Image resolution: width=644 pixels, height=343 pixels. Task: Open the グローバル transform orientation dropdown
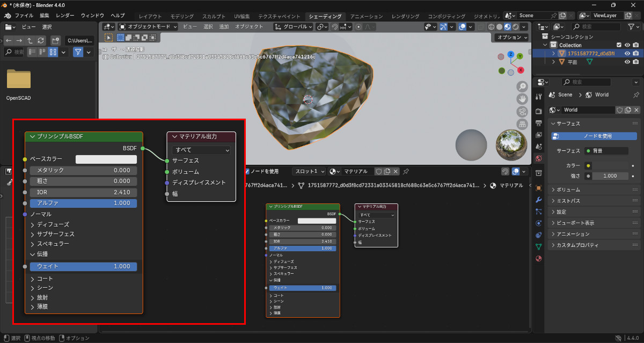(x=293, y=26)
